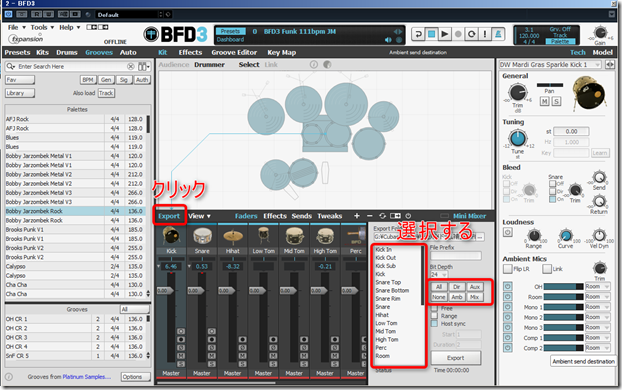Click the Record transport button
The image size is (622, 390).
[x=458, y=34]
